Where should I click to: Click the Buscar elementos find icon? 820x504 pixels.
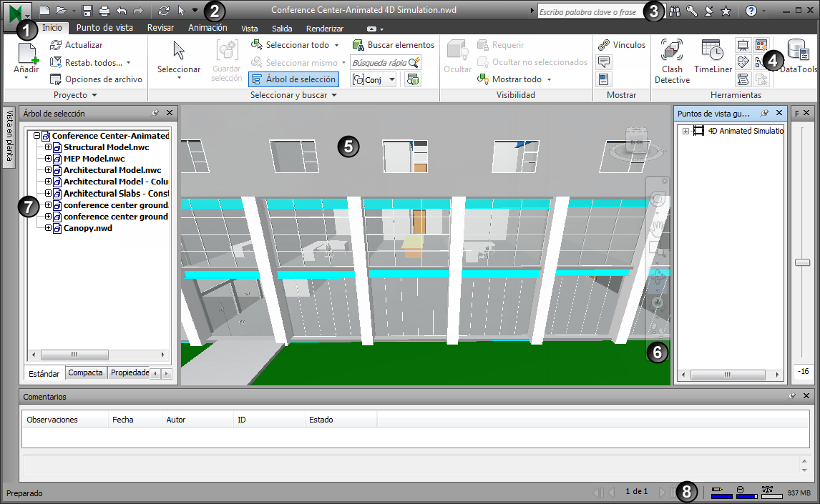pos(394,45)
